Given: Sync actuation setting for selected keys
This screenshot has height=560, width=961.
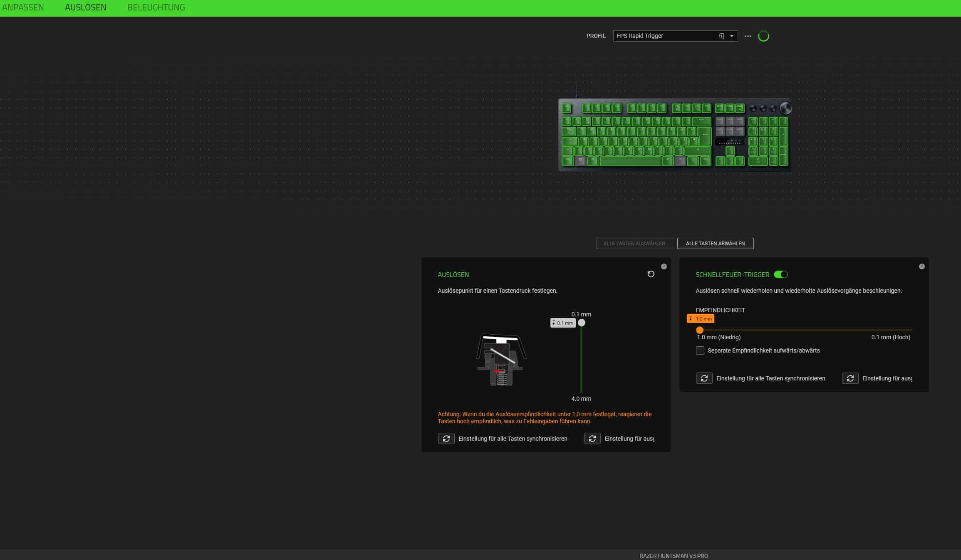Looking at the screenshot, I should coord(592,439).
